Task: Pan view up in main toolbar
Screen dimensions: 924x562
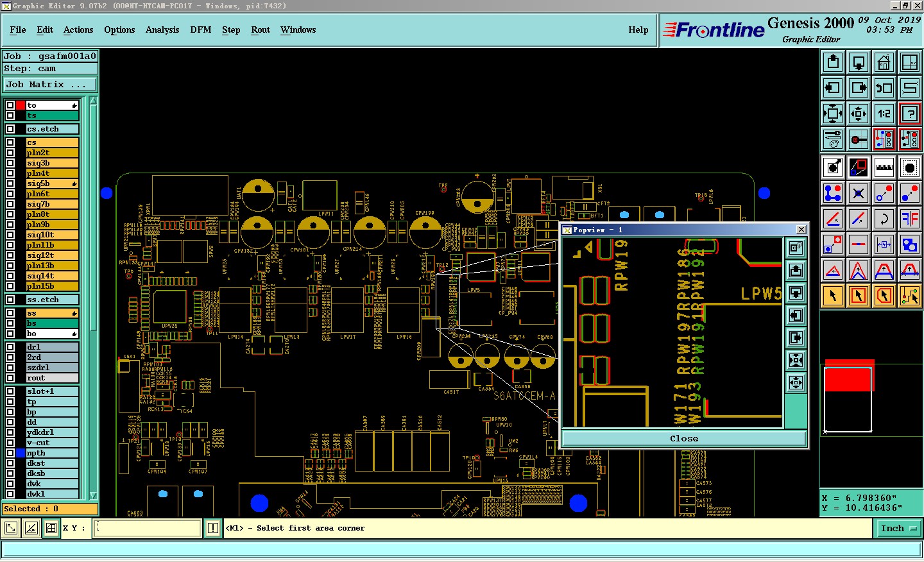Action: (x=833, y=62)
